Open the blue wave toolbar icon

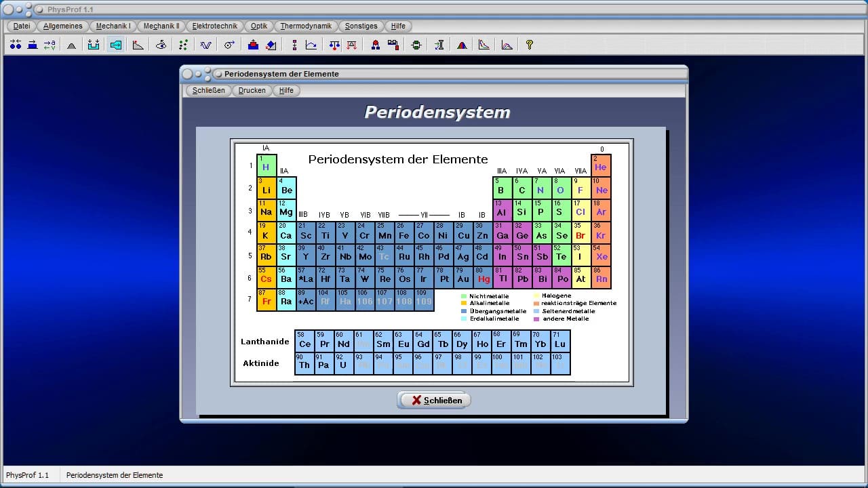(205, 45)
